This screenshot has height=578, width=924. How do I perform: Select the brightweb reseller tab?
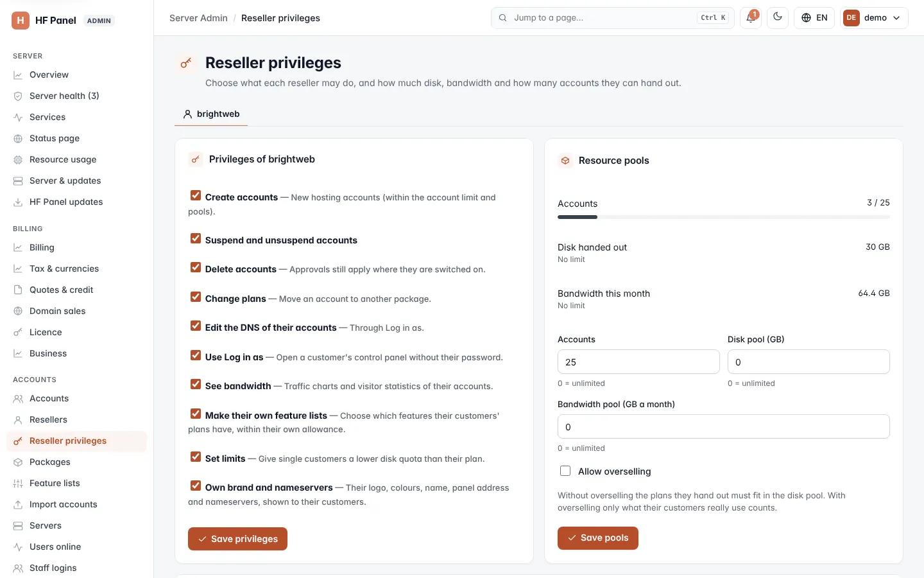[x=211, y=114]
